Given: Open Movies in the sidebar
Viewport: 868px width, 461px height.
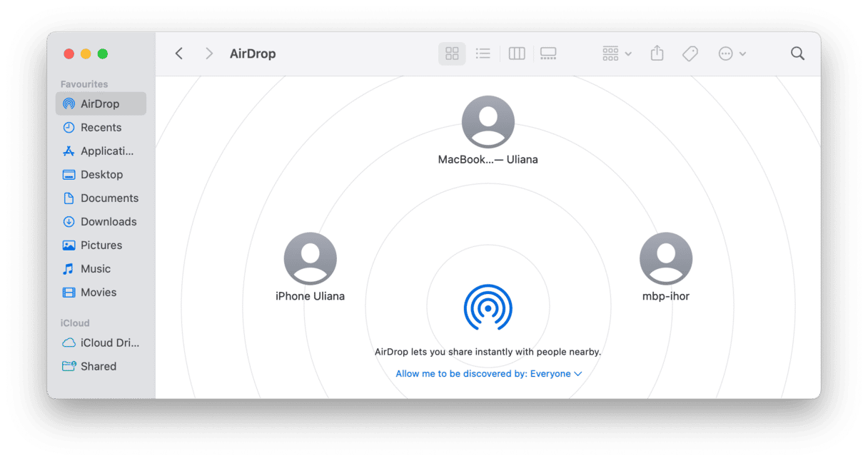Looking at the screenshot, I should point(101,292).
